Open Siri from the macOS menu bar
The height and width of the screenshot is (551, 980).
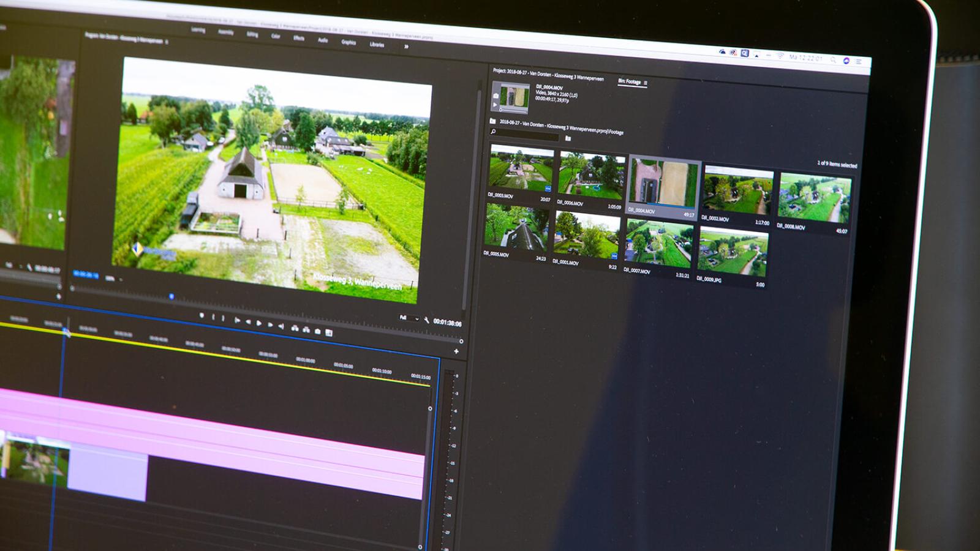click(x=846, y=61)
